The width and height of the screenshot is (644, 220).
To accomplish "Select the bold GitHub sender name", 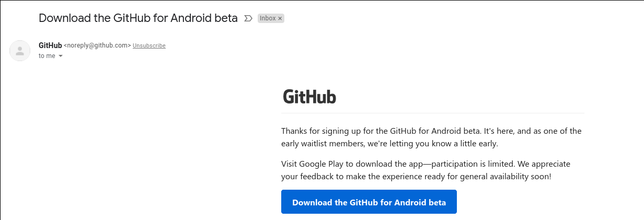I will [x=50, y=45].
